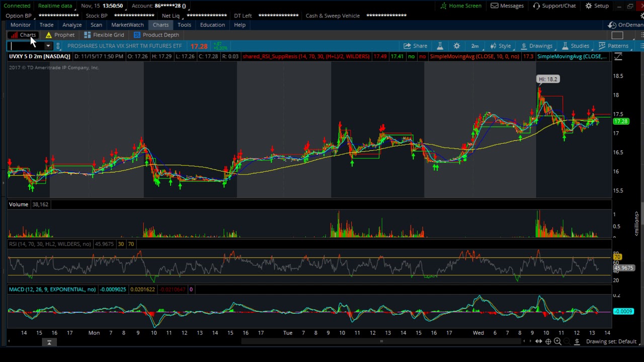Screen dimensions: 644x362
Task: Open the Prophet sub-tab
Action: pyautogui.click(x=59, y=35)
